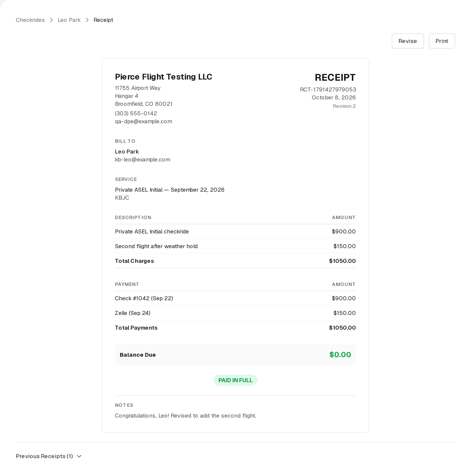Click the Private ASEL Initial service line
The width and height of the screenshot is (471, 476).
[170, 190]
